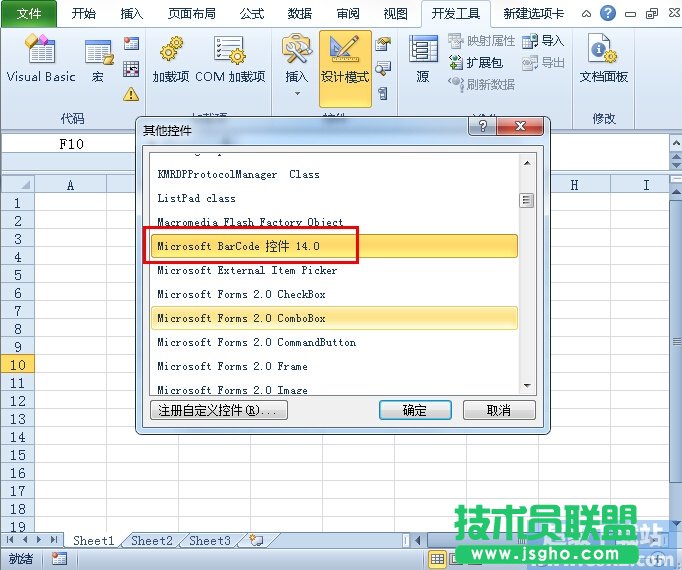Click the 导入 import button
The height and width of the screenshot is (570, 682).
[543, 41]
